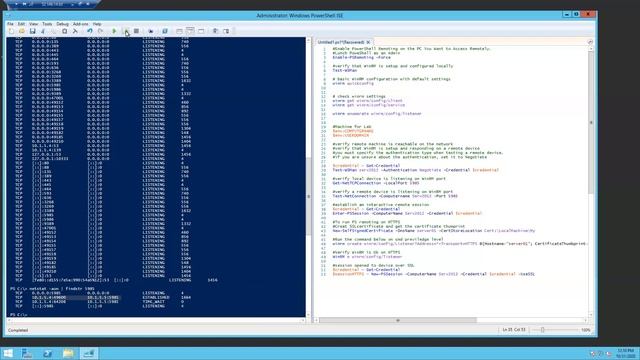This screenshot has width=640, height=360.
Task: Close the Untitled1.ps1 script tab with its X
Action: 368,42
